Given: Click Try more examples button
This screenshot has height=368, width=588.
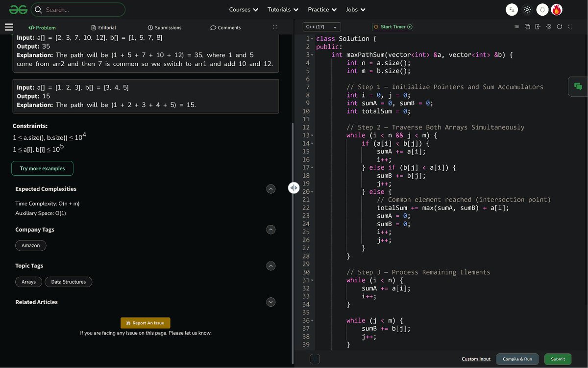Looking at the screenshot, I should coord(43,168).
